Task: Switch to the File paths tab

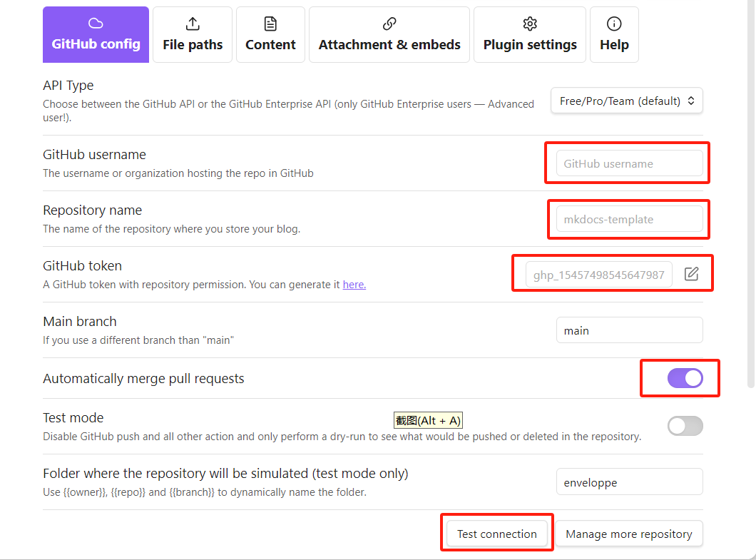Action: [193, 35]
